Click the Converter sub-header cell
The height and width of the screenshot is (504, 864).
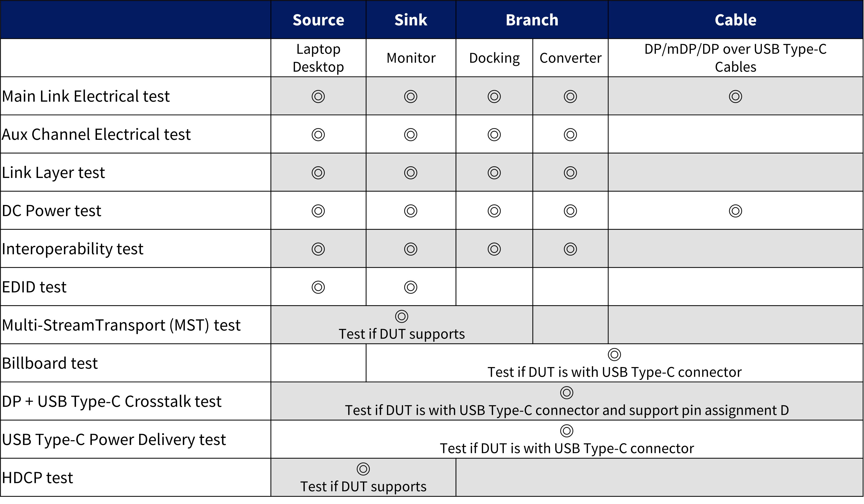570,58
